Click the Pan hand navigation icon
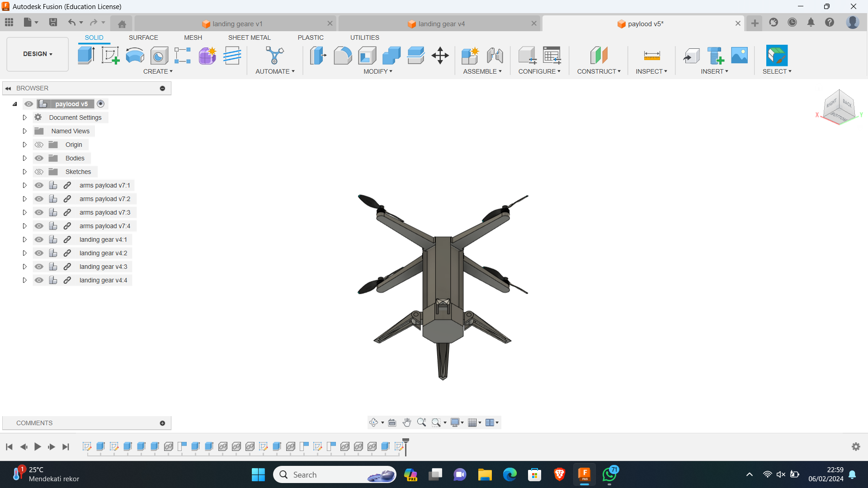 (407, 422)
